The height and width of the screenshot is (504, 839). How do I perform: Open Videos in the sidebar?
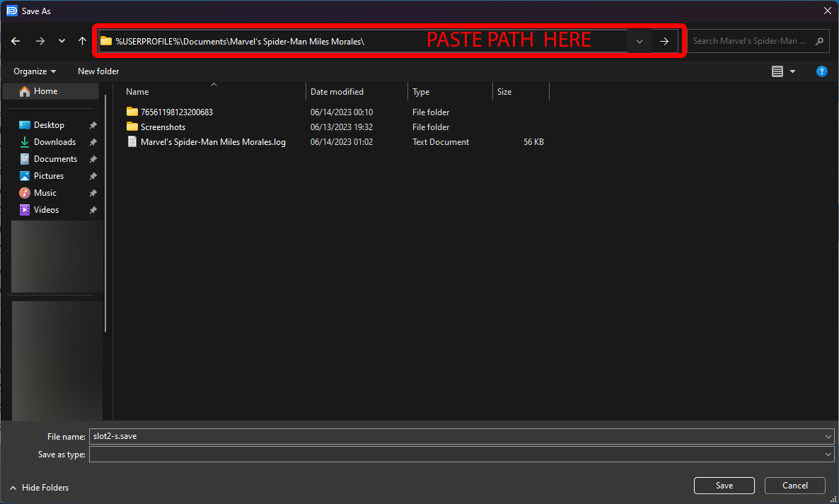click(46, 210)
